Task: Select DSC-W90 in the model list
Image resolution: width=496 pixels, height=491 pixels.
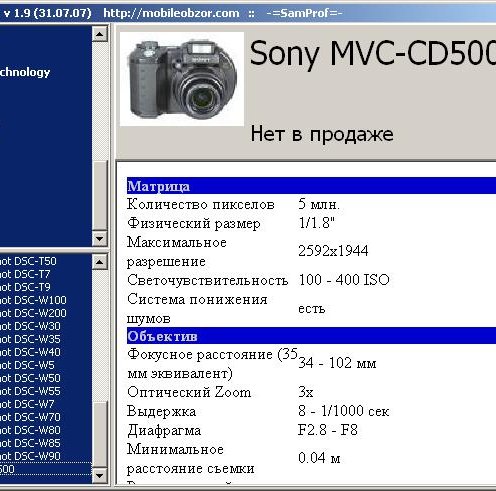Action: tap(30, 456)
